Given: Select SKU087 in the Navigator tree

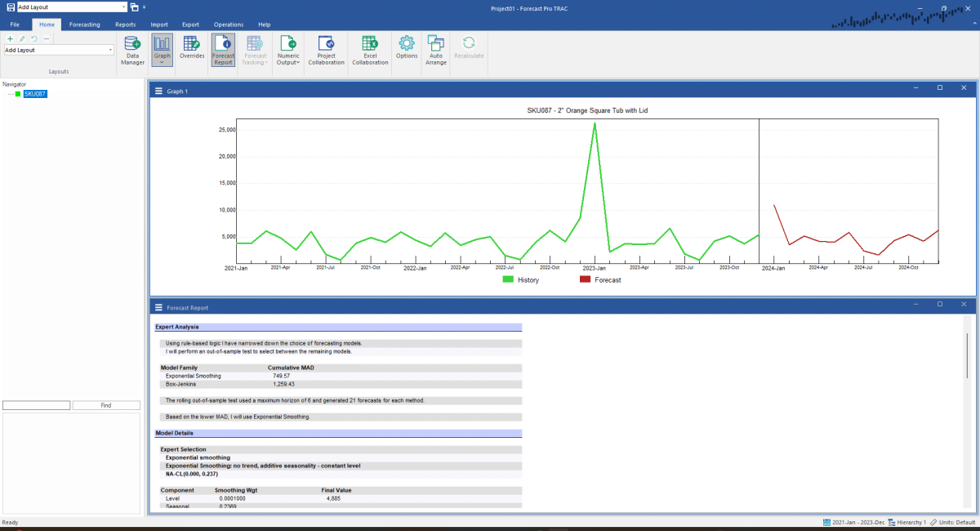Looking at the screenshot, I should pyautogui.click(x=35, y=94).
